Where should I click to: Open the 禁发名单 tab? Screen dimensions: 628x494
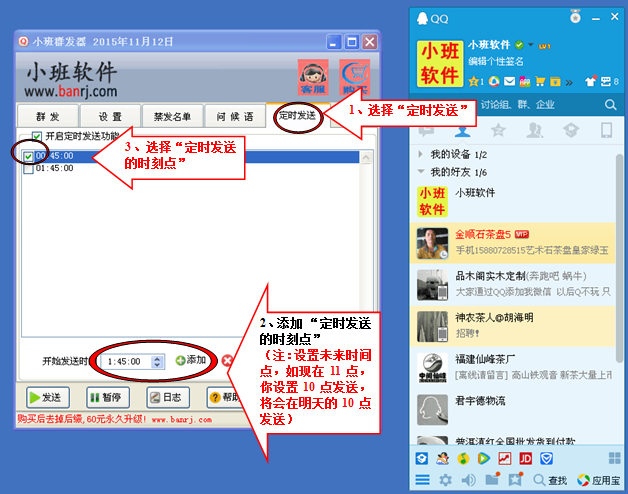pyautogui.click(x=173, y=117)
